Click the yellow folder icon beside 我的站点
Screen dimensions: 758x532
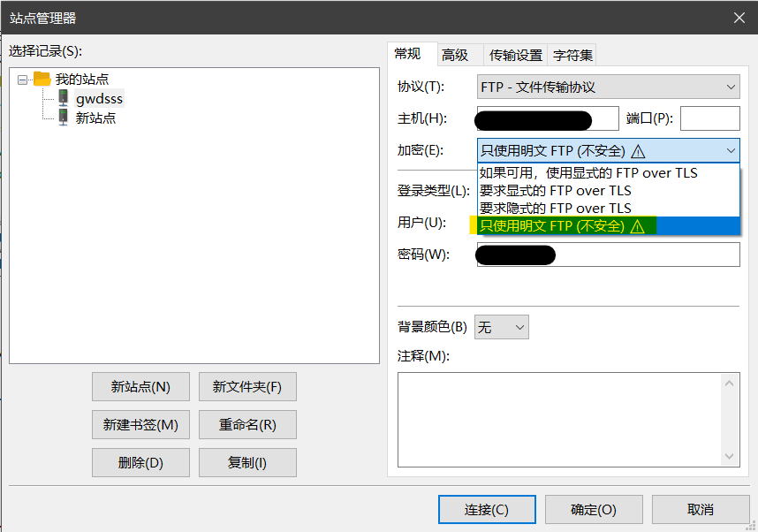[42, 79]
